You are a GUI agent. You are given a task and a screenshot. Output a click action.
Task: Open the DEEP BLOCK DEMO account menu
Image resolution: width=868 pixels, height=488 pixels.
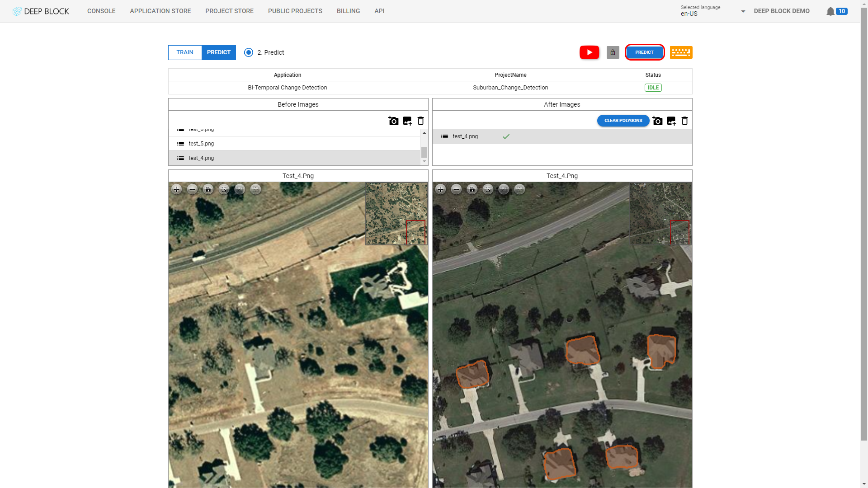click(x=782, y=11)
